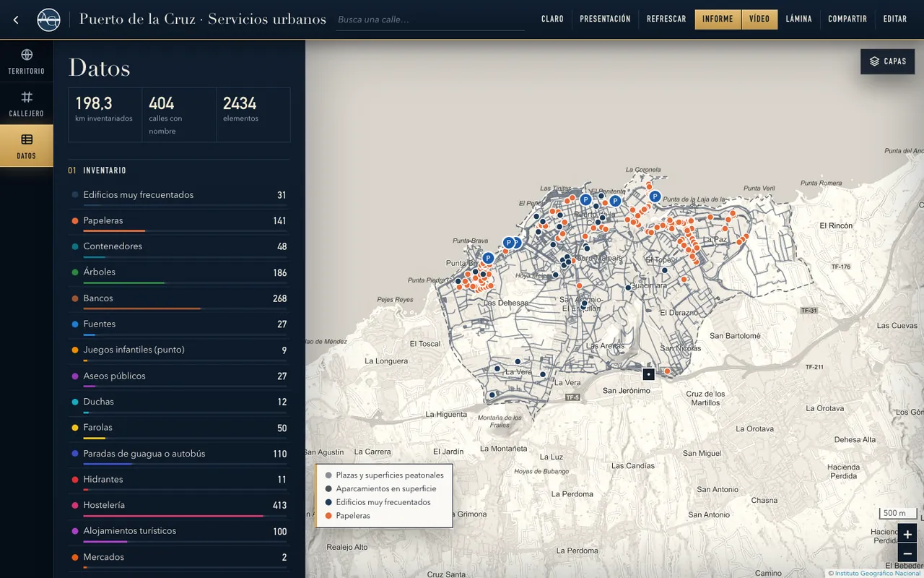Click legend entry Papeleras
Viewport: 924px width, 578px height.
(347, 516)
